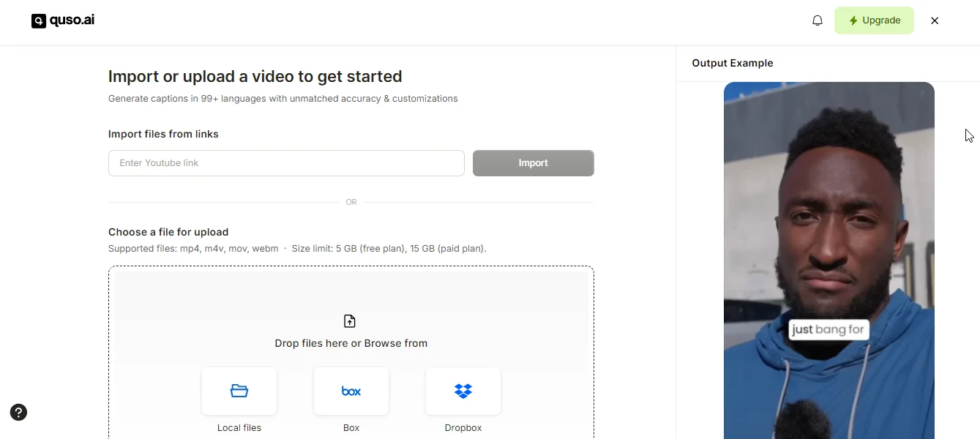
Task: Click the 'Local files' text label
Action: pos(239,428)
